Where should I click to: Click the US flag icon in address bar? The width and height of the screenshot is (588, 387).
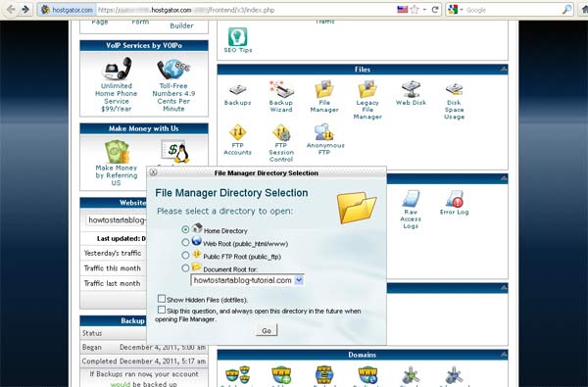403,10
